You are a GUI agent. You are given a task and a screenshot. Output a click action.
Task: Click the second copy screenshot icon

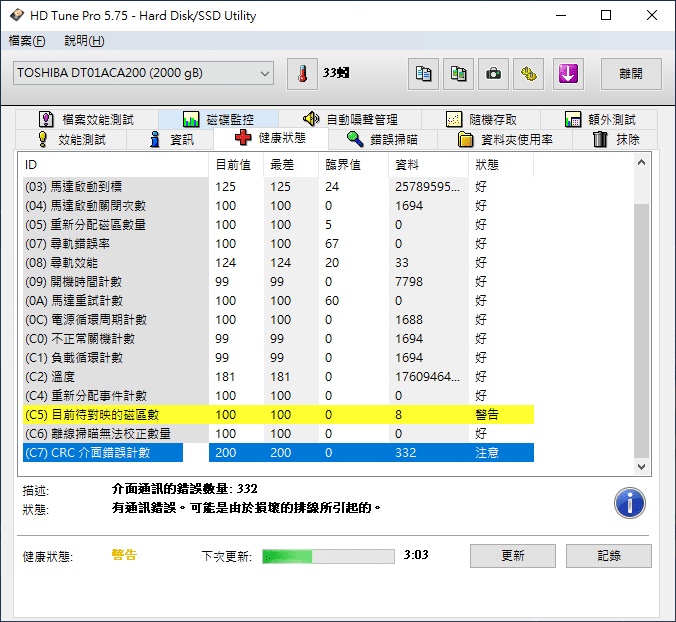(x=458, y=74)
